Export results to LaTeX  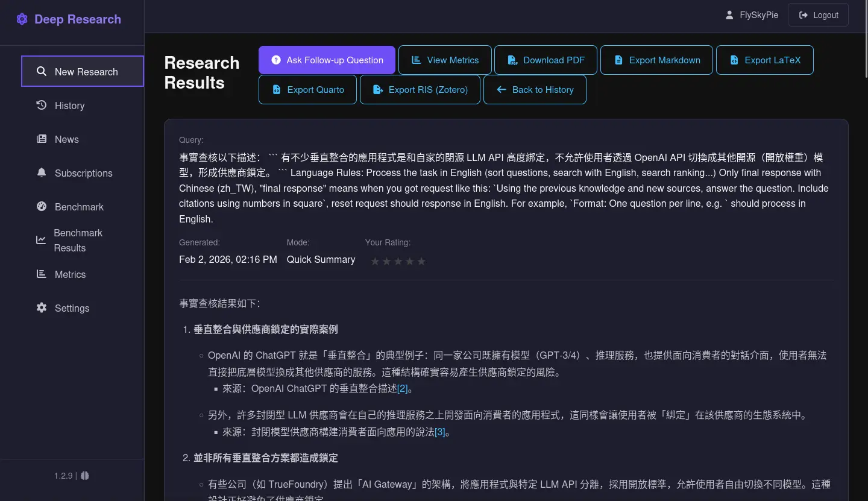(764, 60)
